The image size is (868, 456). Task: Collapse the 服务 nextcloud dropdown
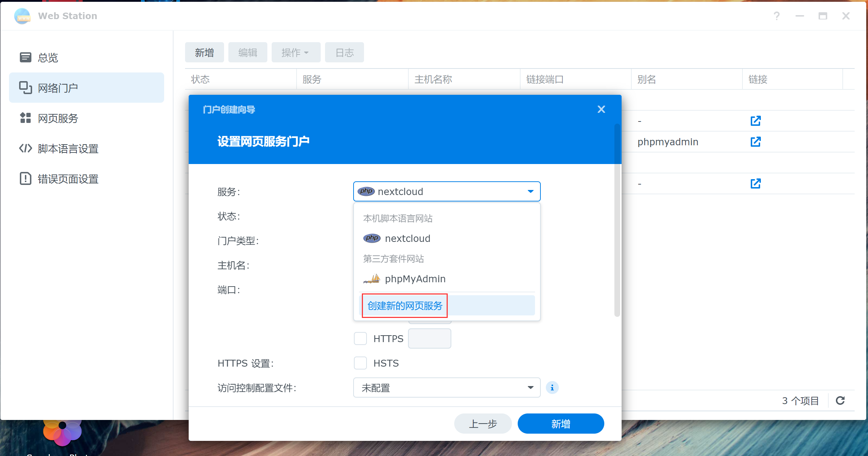[x=530, y=191]
